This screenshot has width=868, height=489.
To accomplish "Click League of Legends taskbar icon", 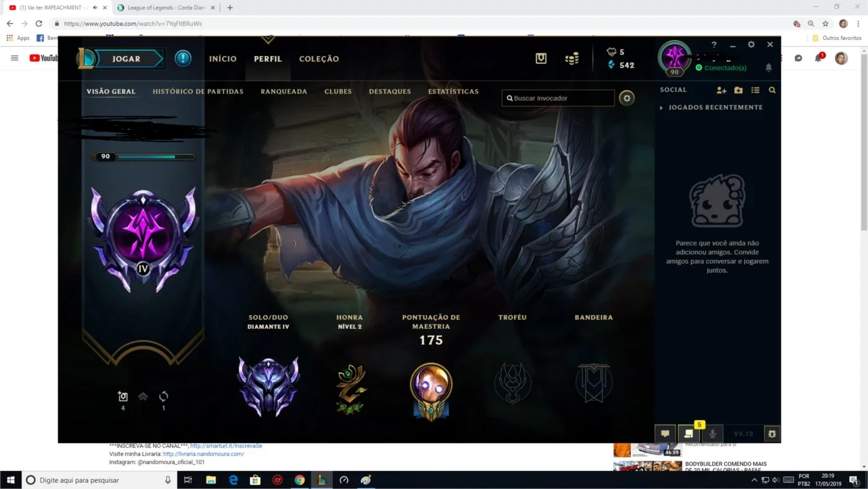I will click(321, 480).
